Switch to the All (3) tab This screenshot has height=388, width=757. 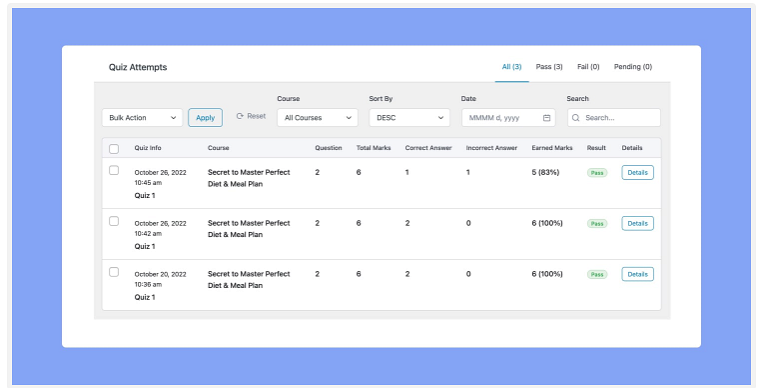click(512, 67)
